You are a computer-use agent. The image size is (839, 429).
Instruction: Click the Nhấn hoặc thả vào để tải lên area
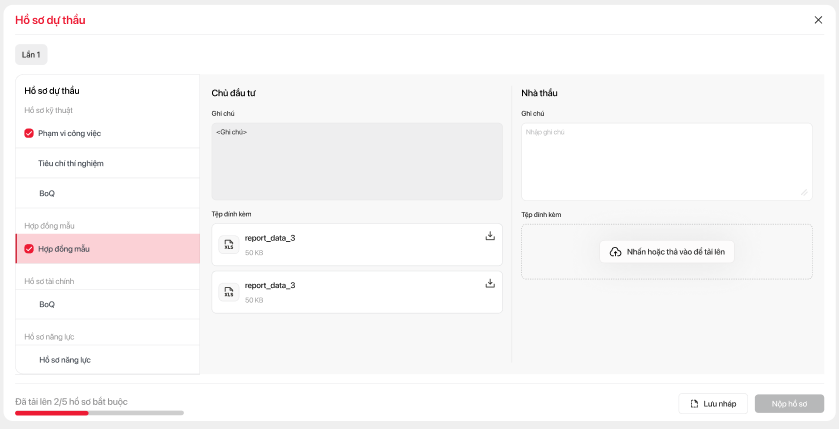[666, 252]
